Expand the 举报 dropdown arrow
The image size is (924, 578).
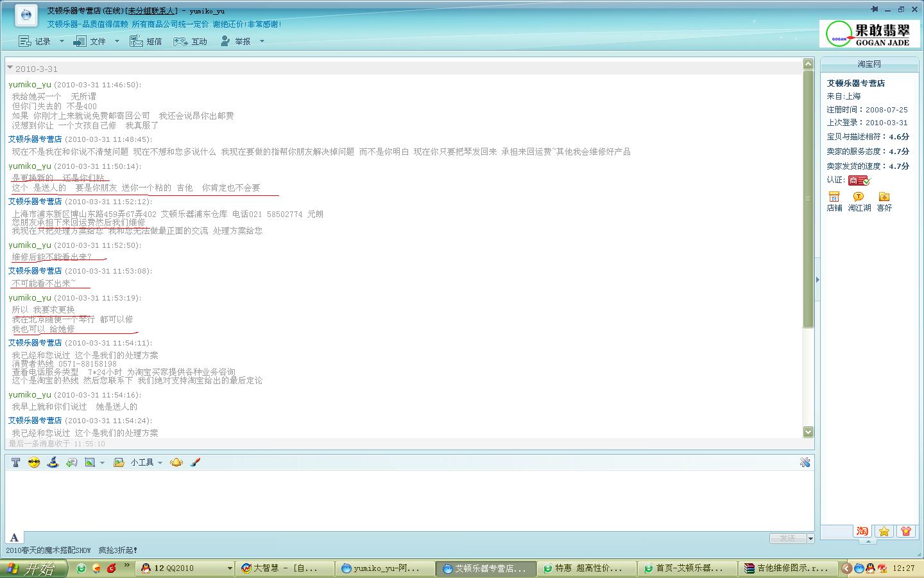click(262, 41)
